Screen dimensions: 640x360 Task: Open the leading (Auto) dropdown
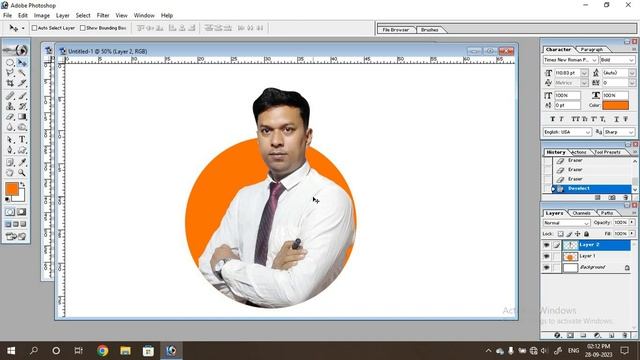coord(632,73)
